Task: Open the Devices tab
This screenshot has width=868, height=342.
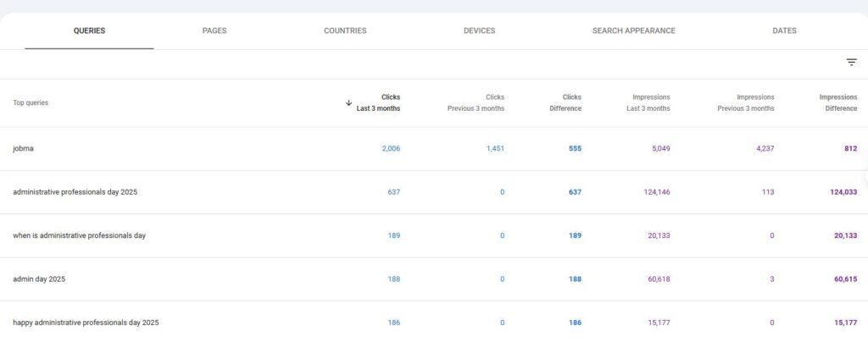Action: click(x=480, y=31)
